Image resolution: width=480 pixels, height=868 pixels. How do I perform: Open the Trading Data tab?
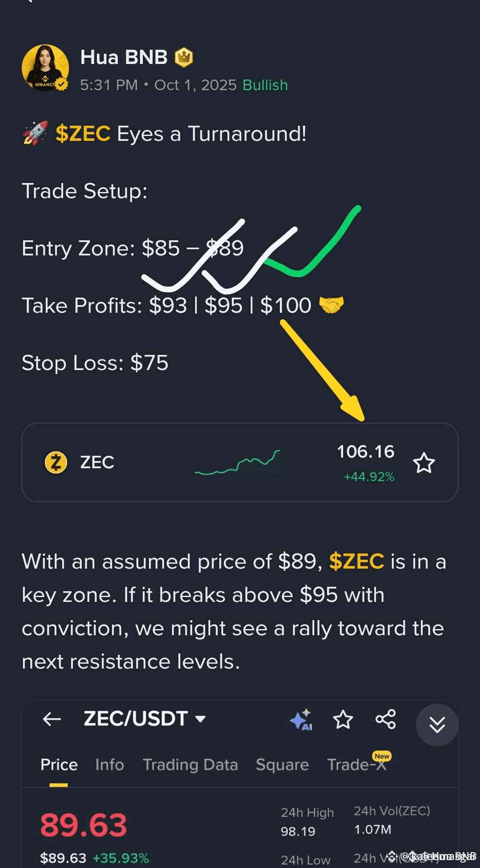click(190, 765)
